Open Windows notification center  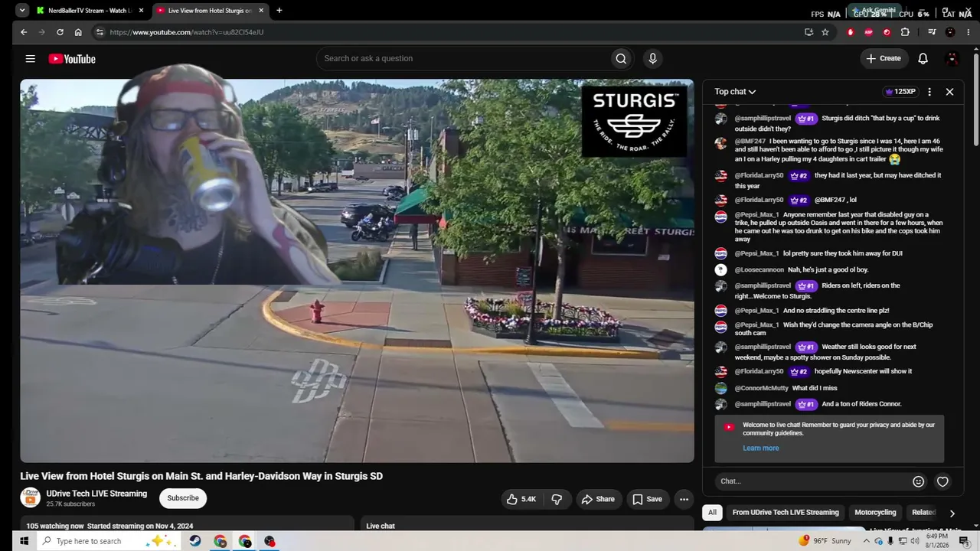click(964, 541)
